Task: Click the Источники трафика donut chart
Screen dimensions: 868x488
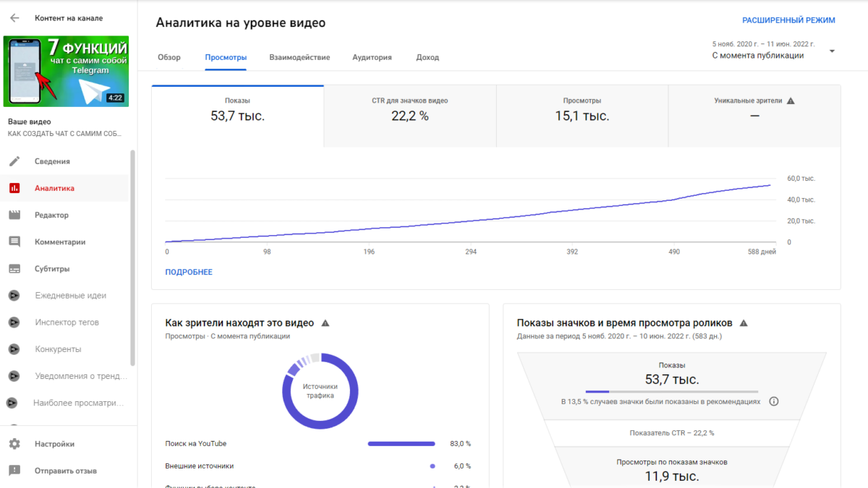Action: tap(319, 390)
